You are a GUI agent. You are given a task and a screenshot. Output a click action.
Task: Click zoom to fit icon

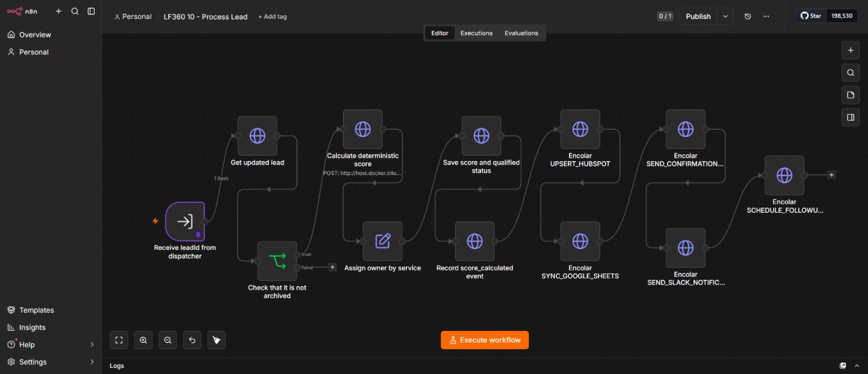click(x=119, y=340)
